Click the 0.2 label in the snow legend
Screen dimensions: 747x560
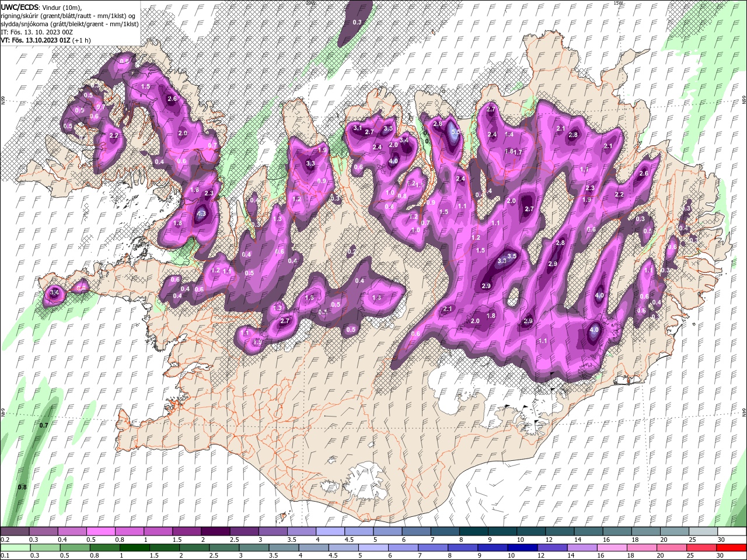[5, 540]
